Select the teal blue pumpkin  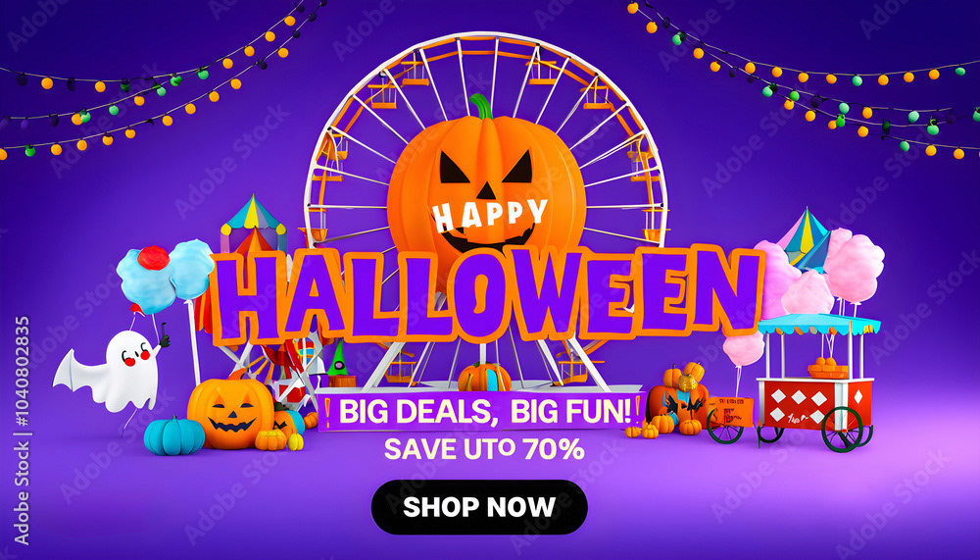pyautogui.click(x=173, y=435)
